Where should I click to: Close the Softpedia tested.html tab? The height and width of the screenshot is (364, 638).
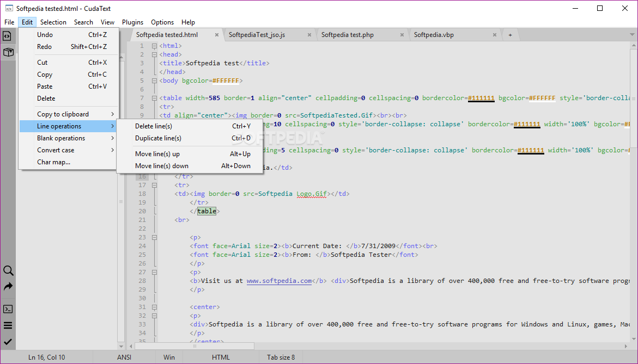[x=217, y=35]
